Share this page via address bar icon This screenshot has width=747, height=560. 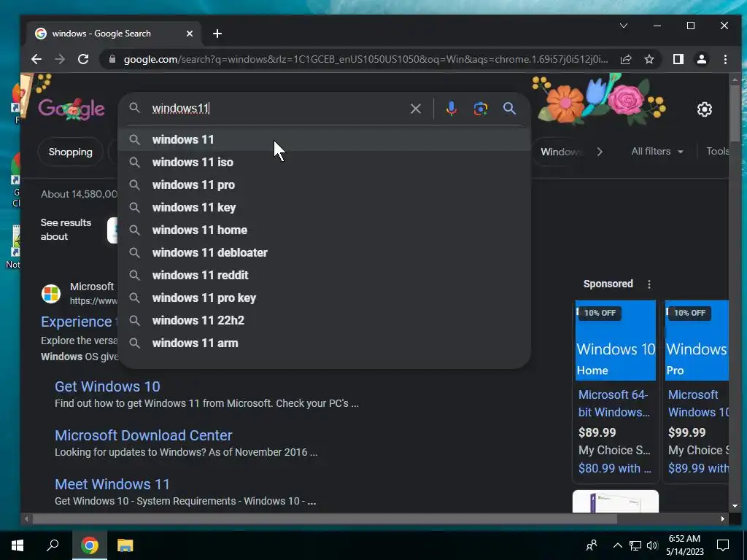coord(626,59)
